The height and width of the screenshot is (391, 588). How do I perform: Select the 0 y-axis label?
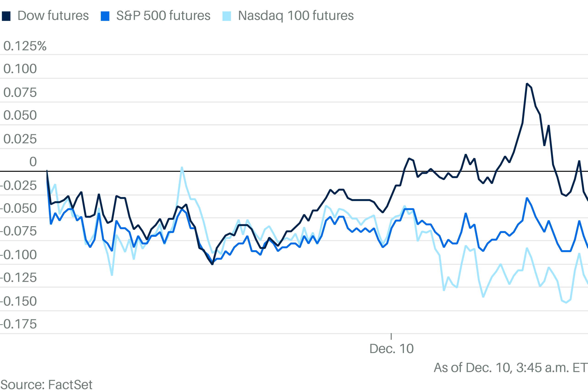pos(33,162)
